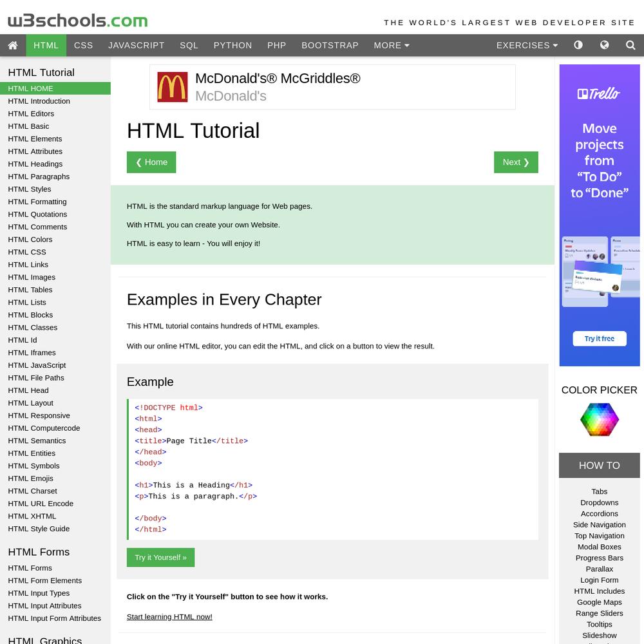The width and height of the screenshot is (644, 644).
Task: Open the HOW TO header box
Action: [x=599, y=466]
